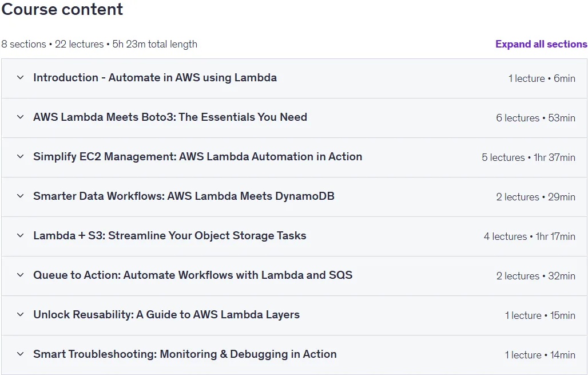
Task: Expand the Introduction section using its chevron
Action: [x=20, y=78]
